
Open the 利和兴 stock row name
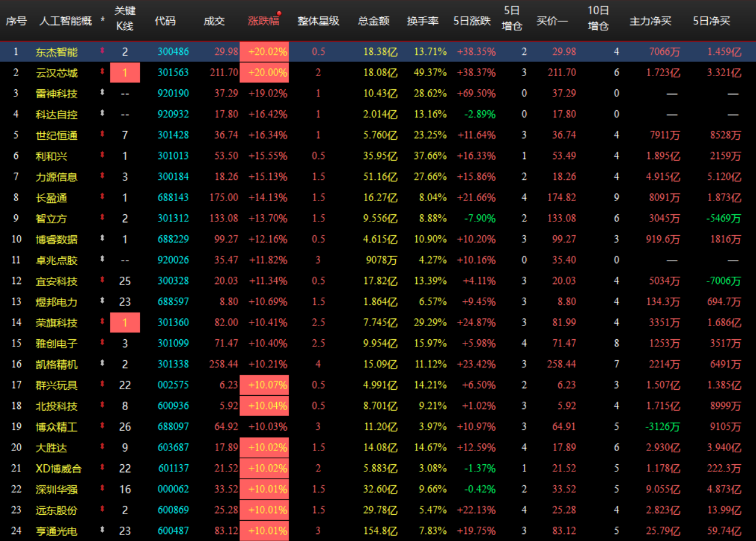click(51, 156)
